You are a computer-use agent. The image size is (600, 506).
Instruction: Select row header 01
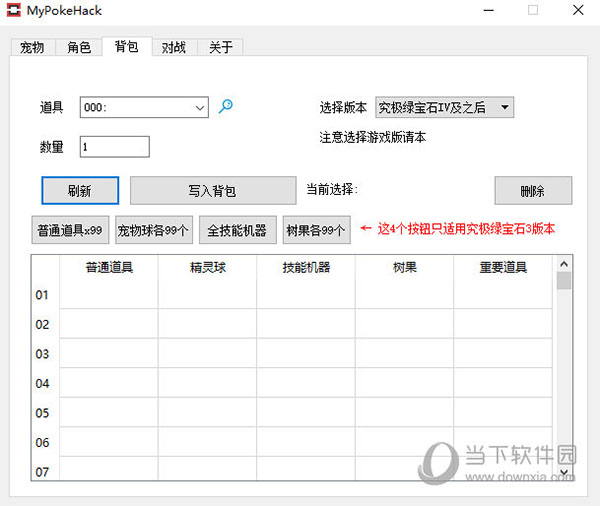pyautogui.click(x=45, y=294)
